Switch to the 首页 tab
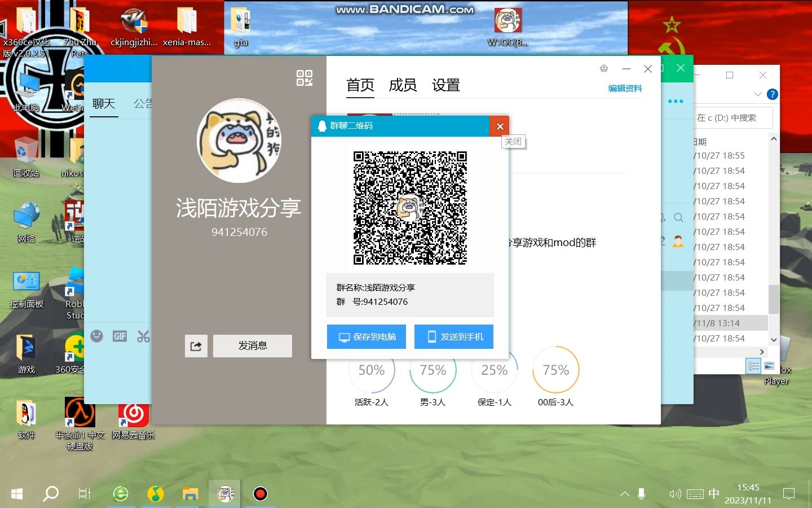The image size is (812, 508). [x=360, y=86]
